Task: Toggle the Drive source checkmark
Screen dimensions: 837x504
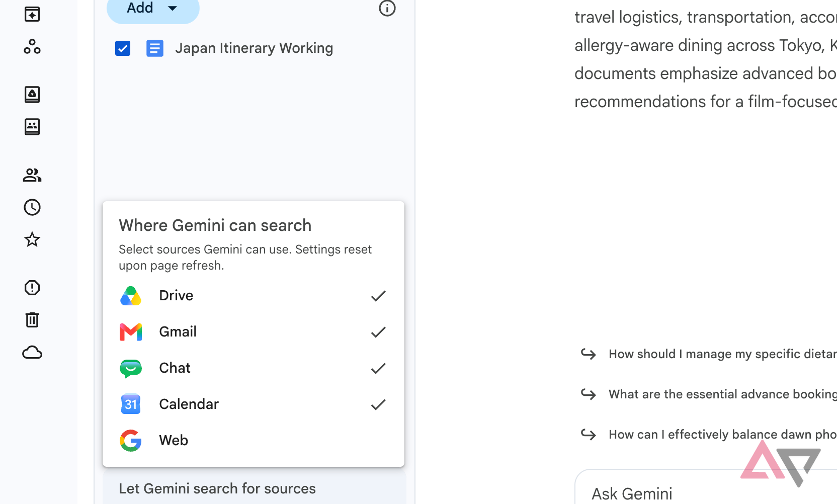Action: point(378,296)
